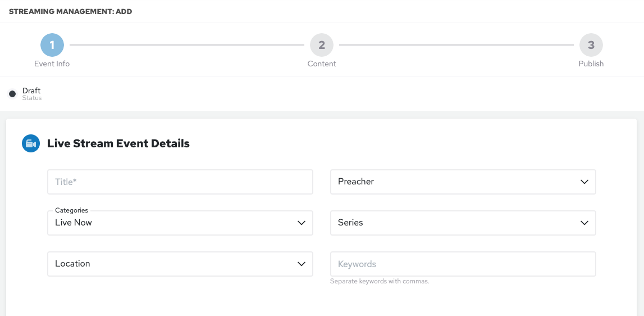The height and width of the screenshot is (316, 644).
Task: Click into the Keywords input box
Action: coord(463,264)
